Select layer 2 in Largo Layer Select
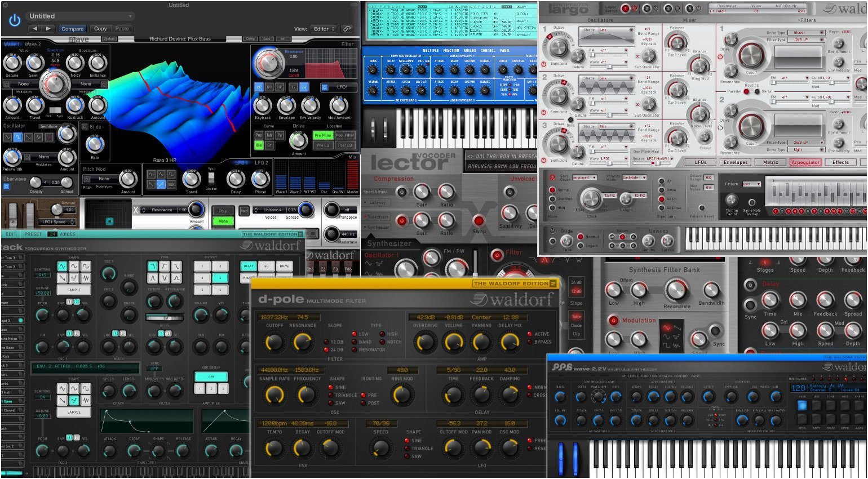This screenshot has width=868, height=479. pyautogui.click(x=646, y=8)
